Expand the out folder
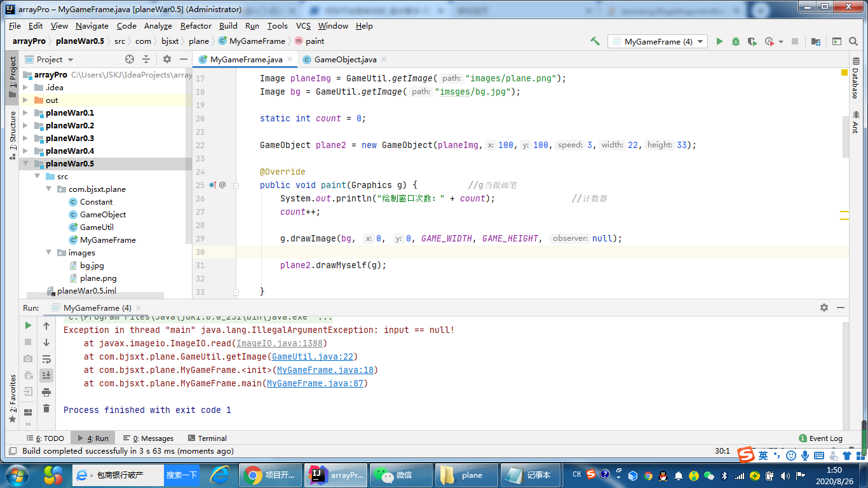The image size is (868, 488). point(25,100)
